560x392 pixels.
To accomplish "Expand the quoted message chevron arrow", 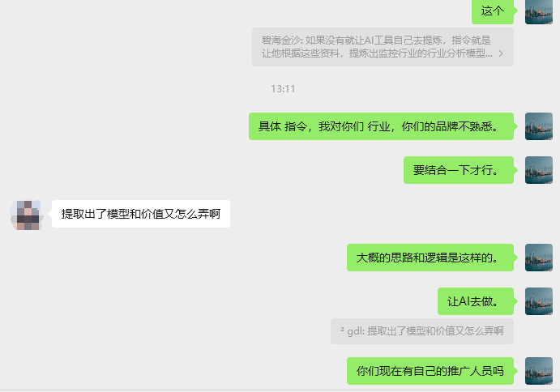I will click(x=501, y=53).
